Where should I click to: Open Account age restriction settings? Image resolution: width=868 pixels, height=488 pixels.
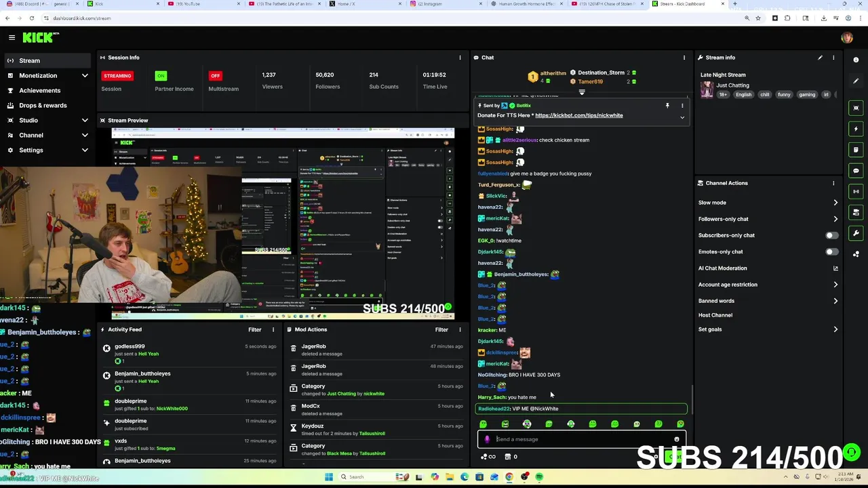coord(768,285)
